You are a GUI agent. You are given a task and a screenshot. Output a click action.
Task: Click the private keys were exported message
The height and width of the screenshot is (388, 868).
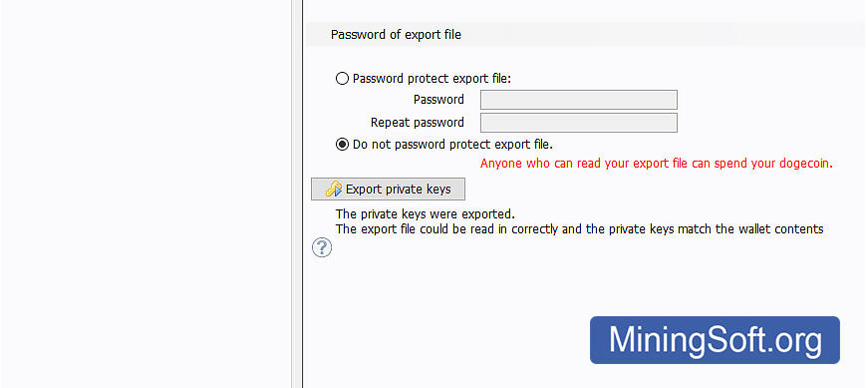tap(426, 214)
